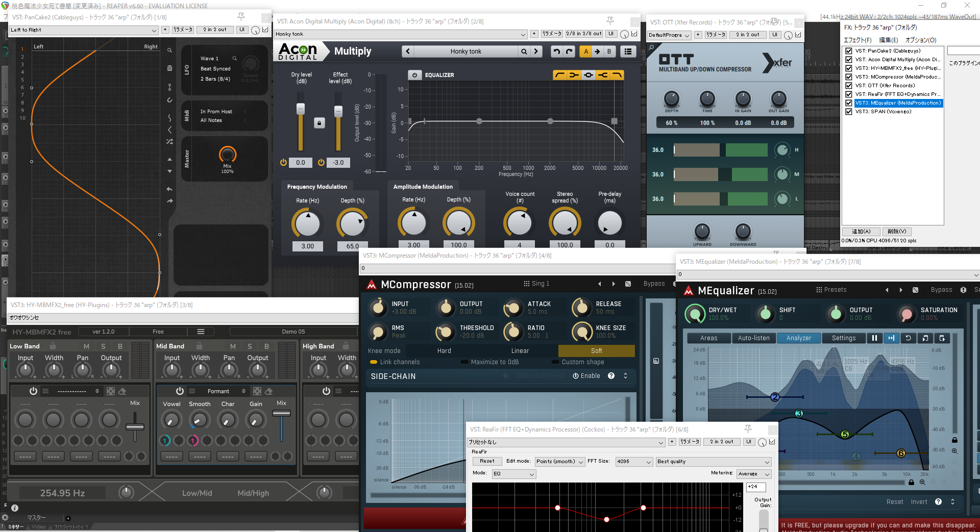This screenshot has height=532, width=980.
Task: Click the Effect level slider in Multiply
Action: 338,111
